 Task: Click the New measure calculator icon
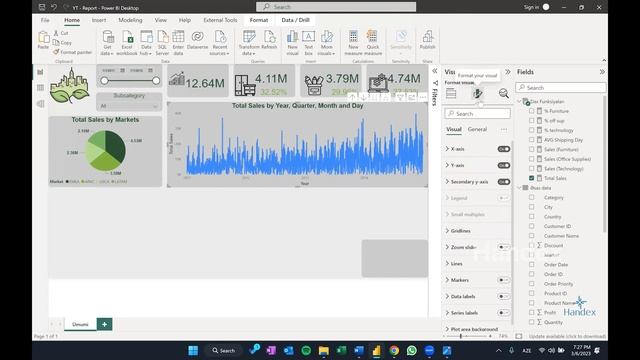click(x=353, y=37)
